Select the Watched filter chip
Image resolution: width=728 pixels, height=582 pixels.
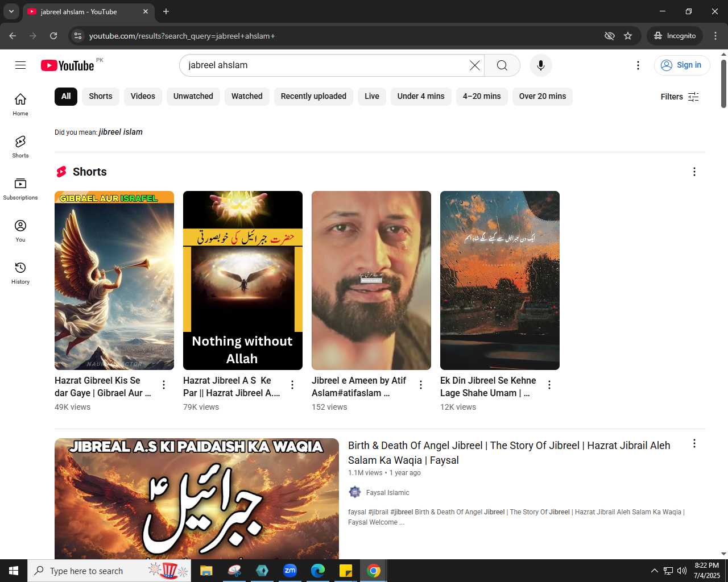pos(247,96)
